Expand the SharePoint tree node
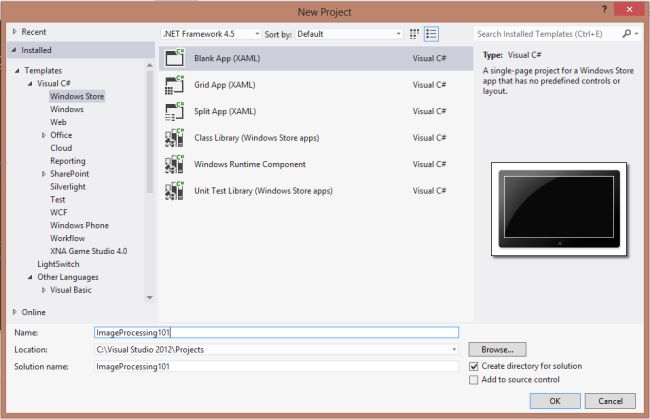Image resolution: width=650 pixels, height=419 pixels. 44,174
